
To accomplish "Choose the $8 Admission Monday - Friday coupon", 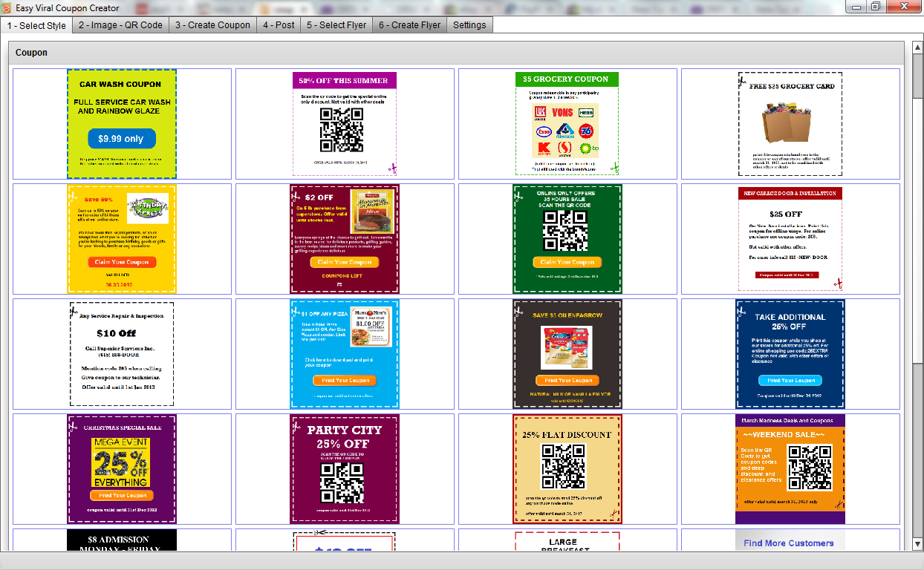I will pos(122,540).
